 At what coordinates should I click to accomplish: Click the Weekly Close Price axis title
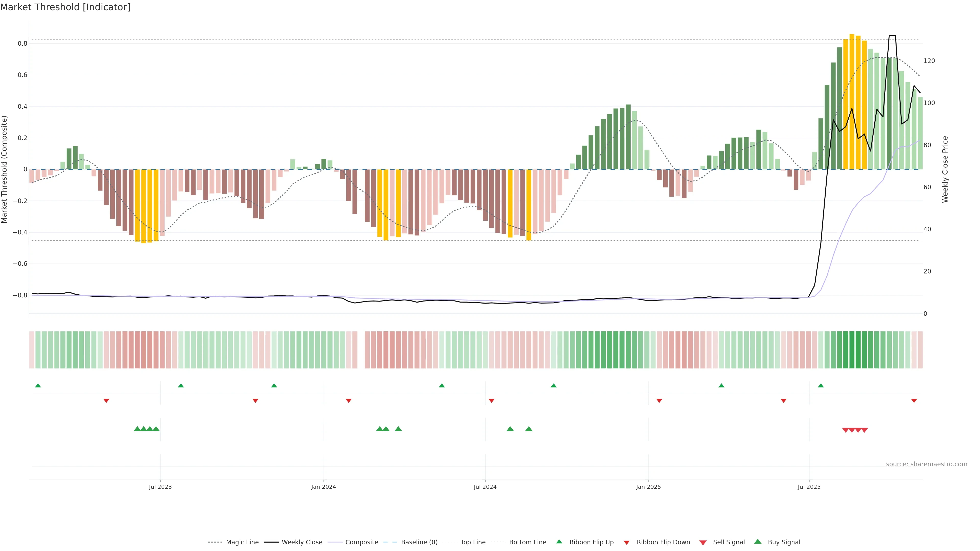point(945,169)
